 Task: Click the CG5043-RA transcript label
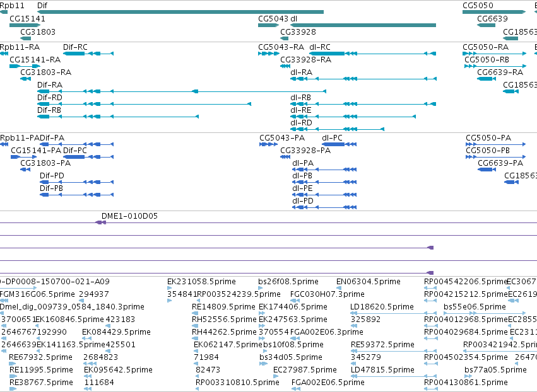281,47
